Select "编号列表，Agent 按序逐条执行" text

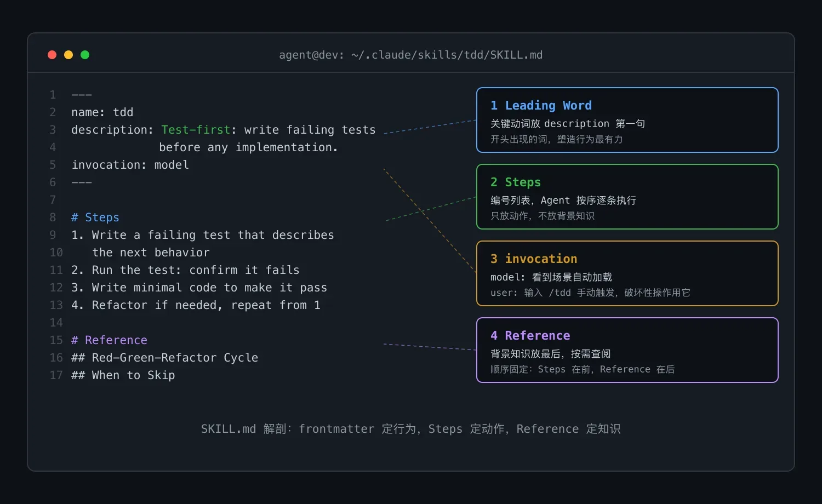563,201
